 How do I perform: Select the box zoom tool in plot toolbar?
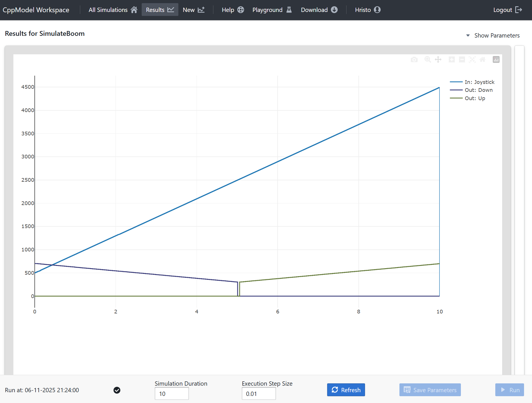click(427, 59)
